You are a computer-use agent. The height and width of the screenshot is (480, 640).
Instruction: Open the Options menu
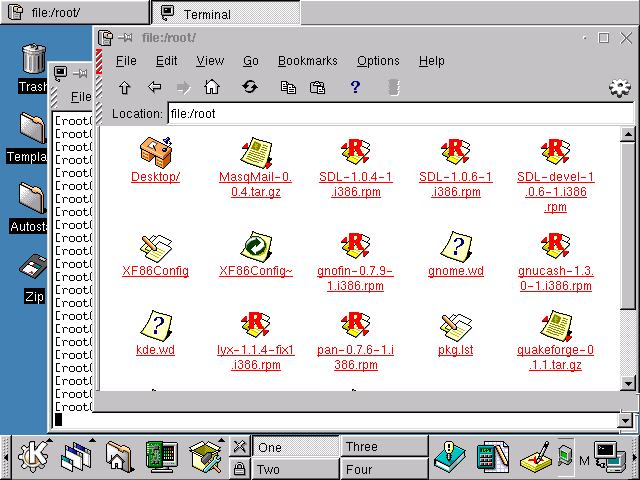click(x=378, y=61)
